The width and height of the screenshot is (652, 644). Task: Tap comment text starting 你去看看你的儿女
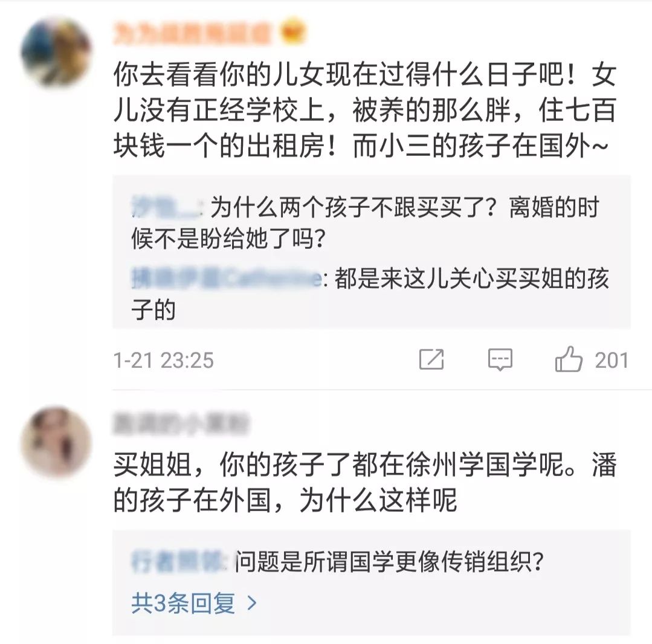click(364, 111)
